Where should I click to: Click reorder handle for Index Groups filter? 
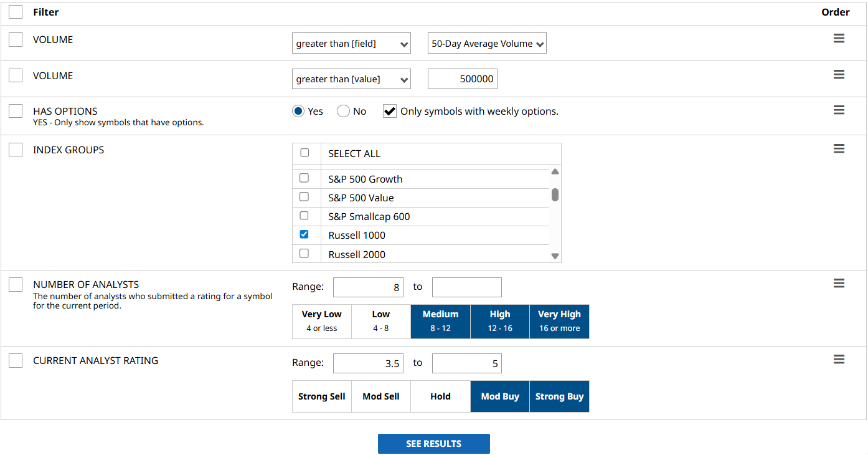pyautogui.click(x=839, y=148)
